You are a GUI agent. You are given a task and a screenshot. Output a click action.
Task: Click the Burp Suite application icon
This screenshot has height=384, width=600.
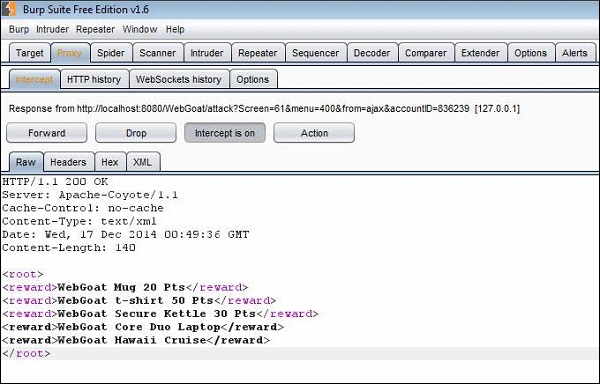pos(9,9)
